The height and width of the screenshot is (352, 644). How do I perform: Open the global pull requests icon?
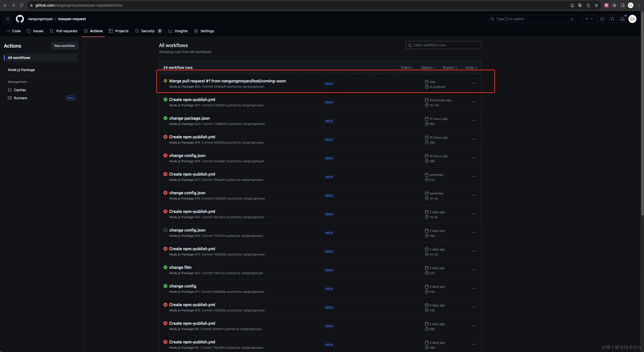(x=612, y=19)
